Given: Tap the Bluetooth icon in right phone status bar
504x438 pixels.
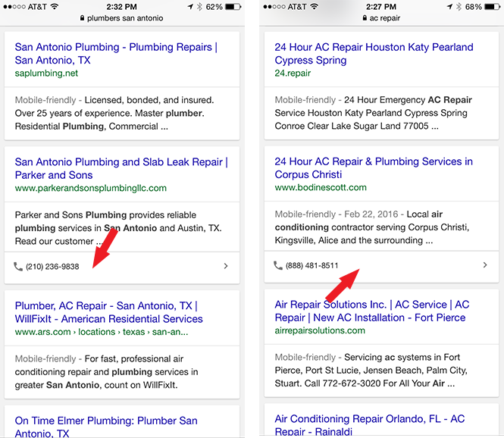Looking at the screenshot, I should point(459,7).
